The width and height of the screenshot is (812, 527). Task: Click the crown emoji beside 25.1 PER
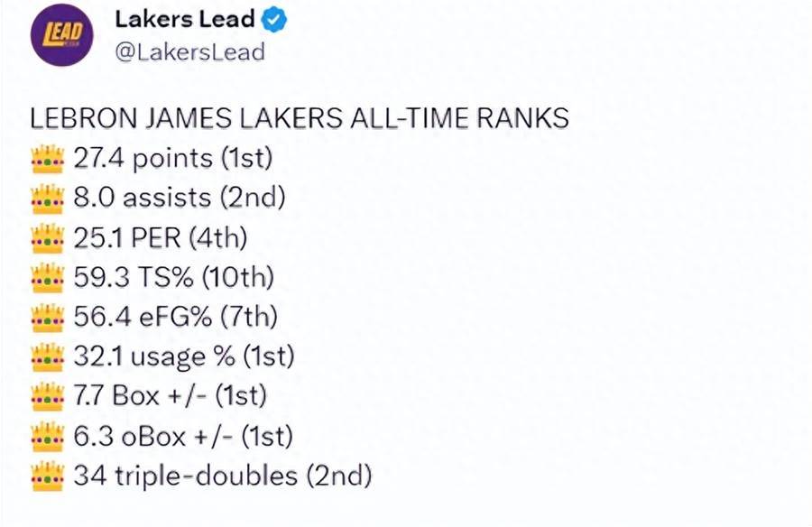[x=48, y=238]
